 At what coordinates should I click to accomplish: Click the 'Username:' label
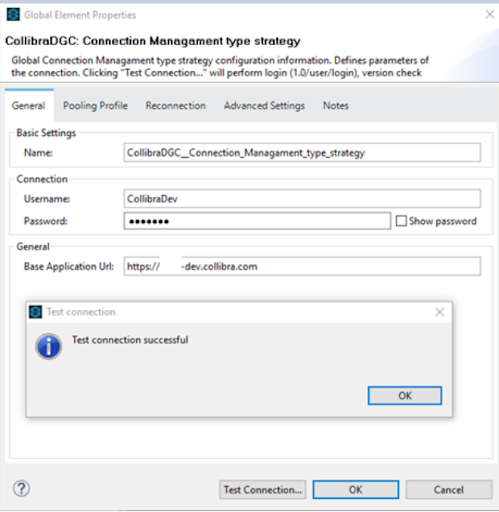[47, 199]
